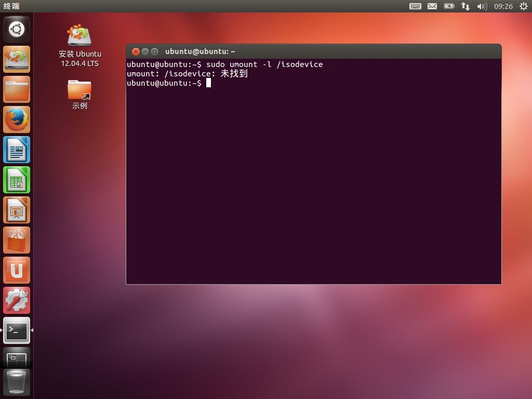Viewport: 532px width, 399px height.
Task: Open the sound volume indicator menu
Action: pos(482,6)
